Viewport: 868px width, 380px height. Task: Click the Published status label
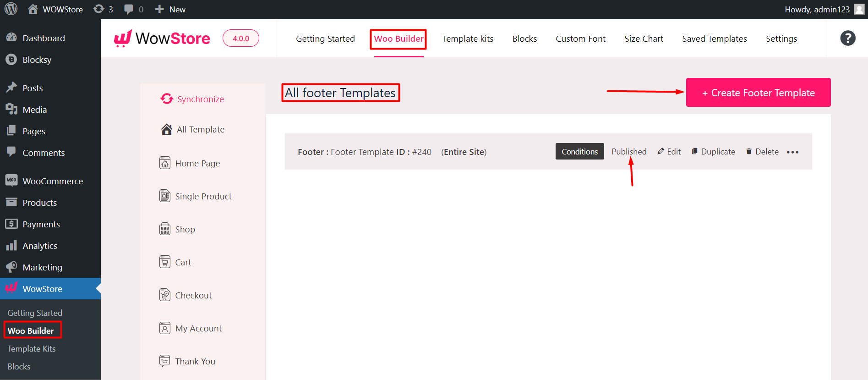click(629, 151)
